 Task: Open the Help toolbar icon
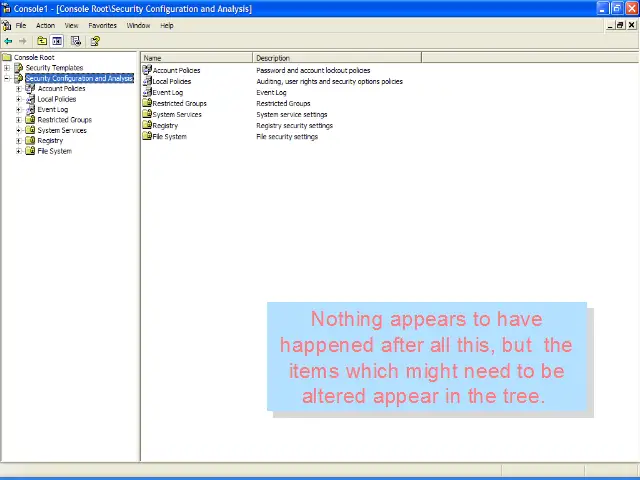(95, 41)
